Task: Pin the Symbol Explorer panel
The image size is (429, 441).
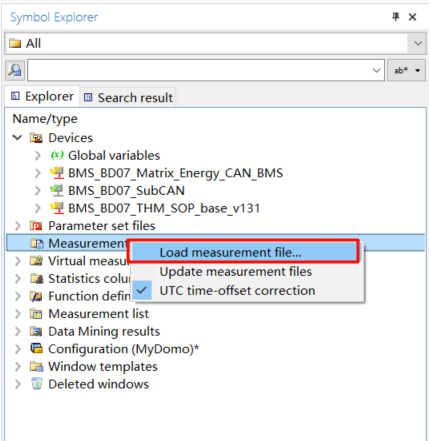Action: 396,17
